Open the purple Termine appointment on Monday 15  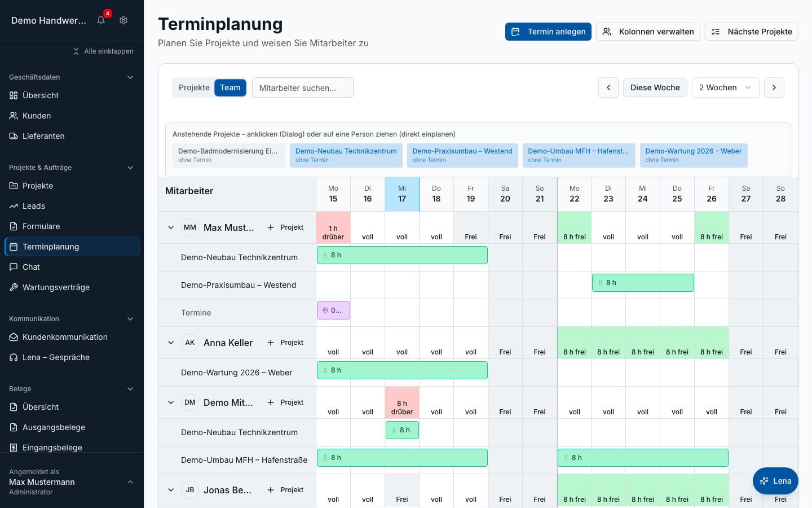[x=333, y=310]
